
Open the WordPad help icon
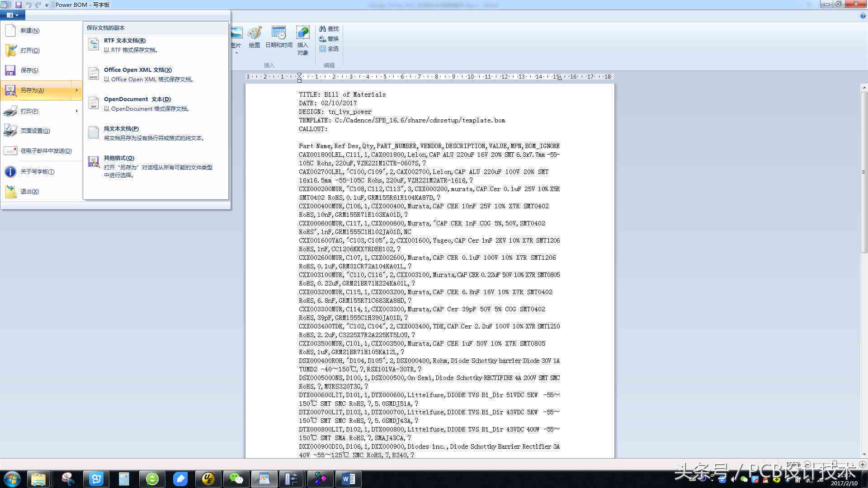863,16
